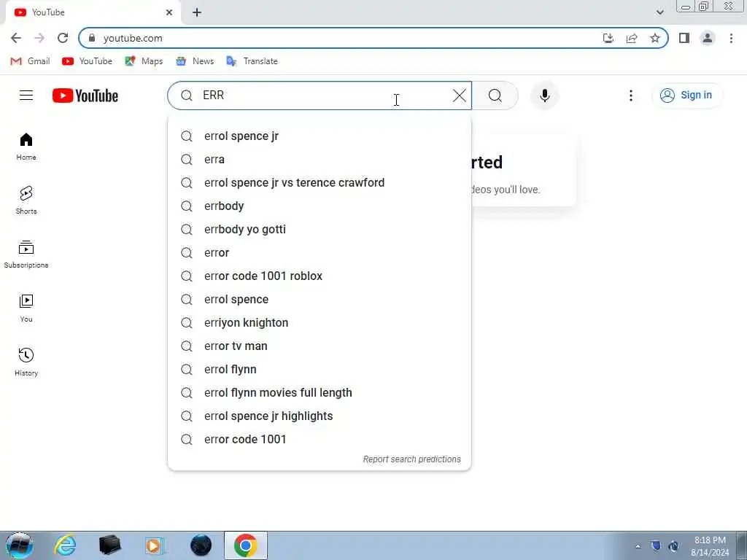Choose the "error" suggestion
This screenshot has width=747, height=560.
[x=320, y=253]
